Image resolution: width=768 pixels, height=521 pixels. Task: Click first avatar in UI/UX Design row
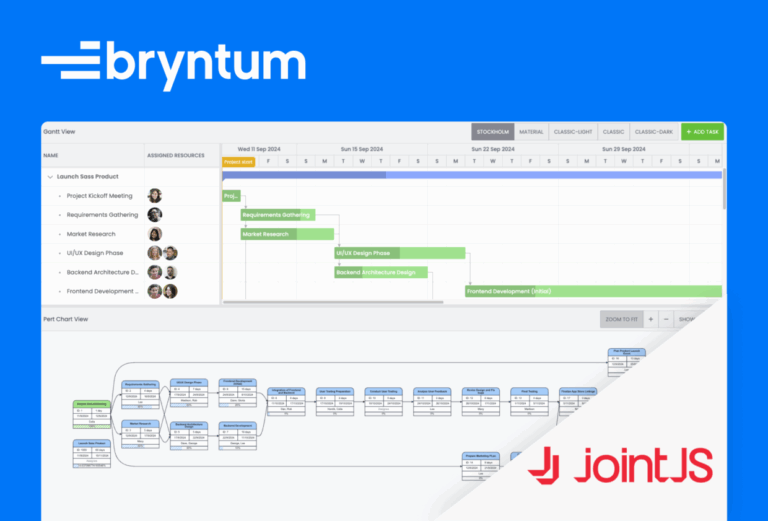155,253
